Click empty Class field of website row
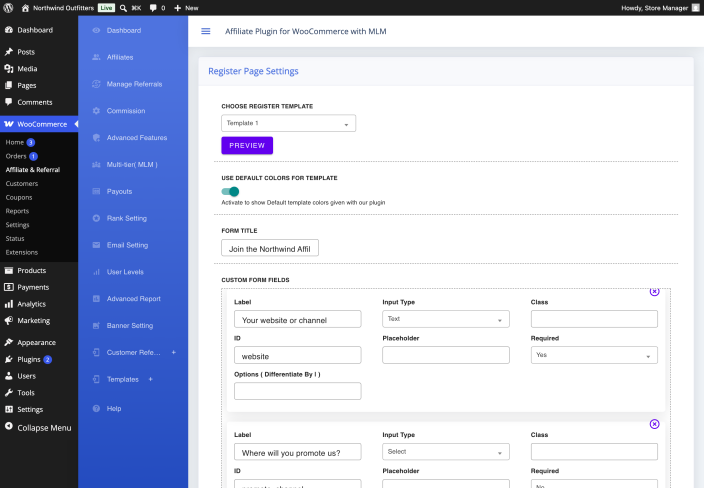Screen dimensions: 704x488 (594, 319)
